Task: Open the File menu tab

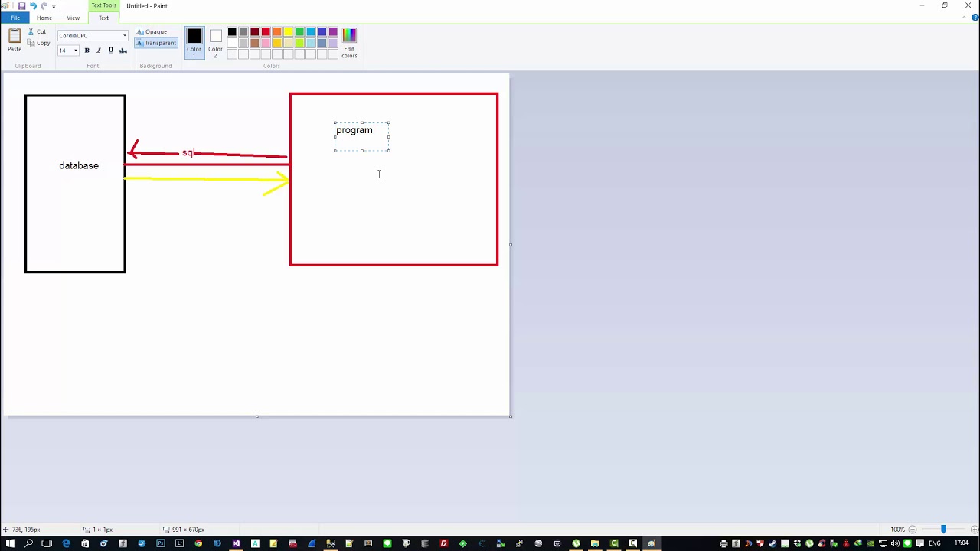Action: pos(15,18)
